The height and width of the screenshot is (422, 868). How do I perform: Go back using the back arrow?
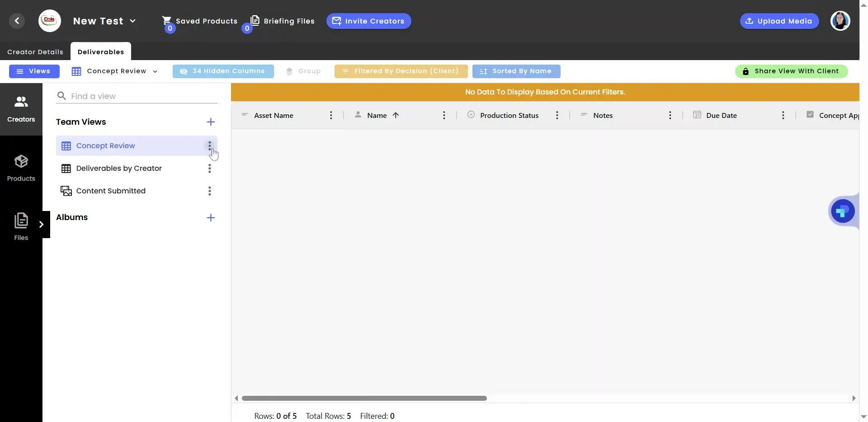(x=17, y=21)
